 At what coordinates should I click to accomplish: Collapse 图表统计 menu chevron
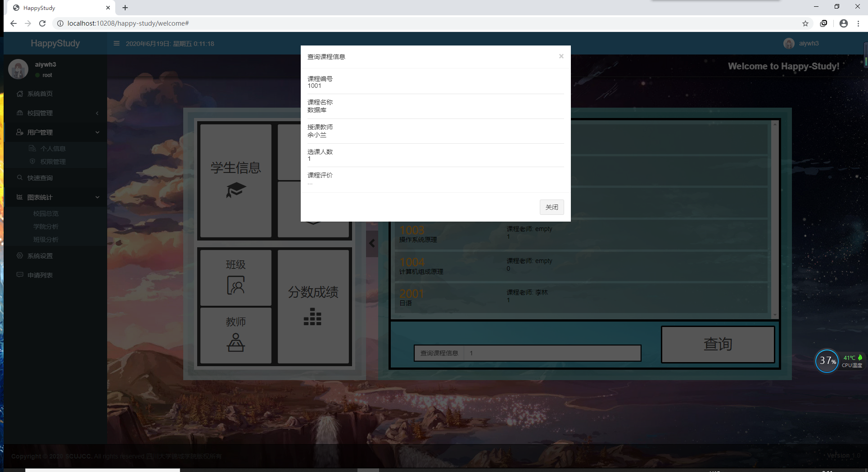(97, 197)
